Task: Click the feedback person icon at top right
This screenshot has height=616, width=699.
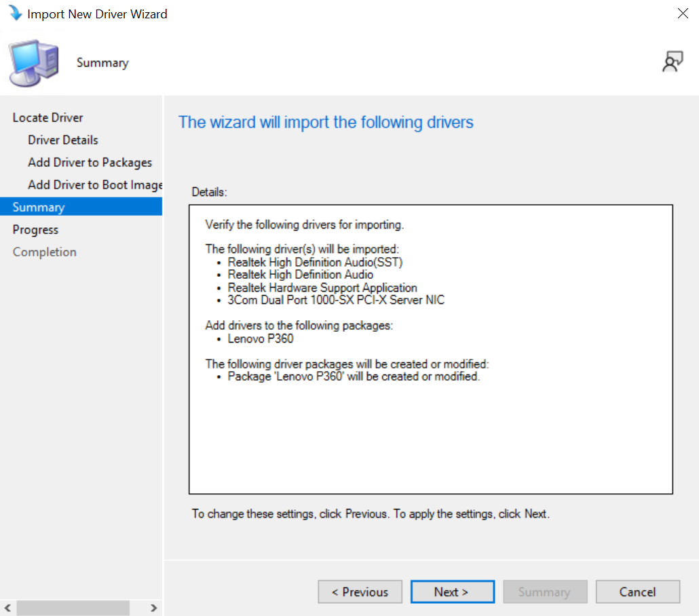Action: click(673, 62)
